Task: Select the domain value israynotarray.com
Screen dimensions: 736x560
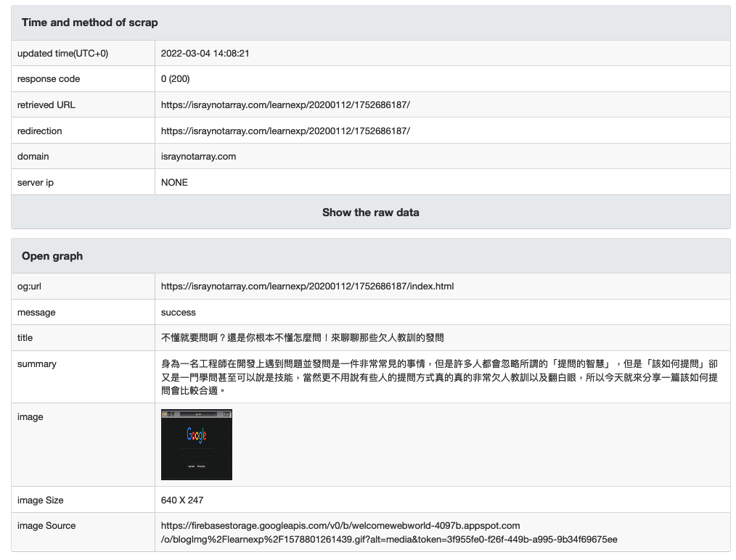Action: coord(198,157)
